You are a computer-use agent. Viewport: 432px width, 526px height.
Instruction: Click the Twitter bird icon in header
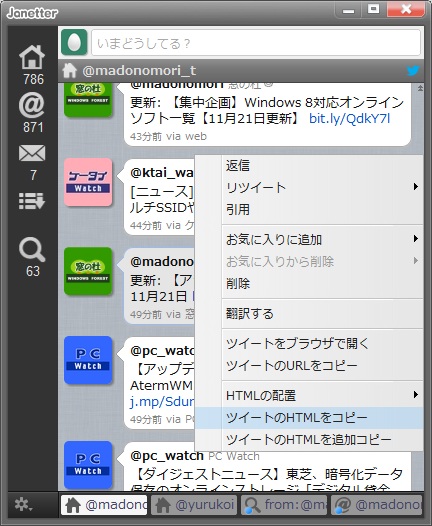413,71
